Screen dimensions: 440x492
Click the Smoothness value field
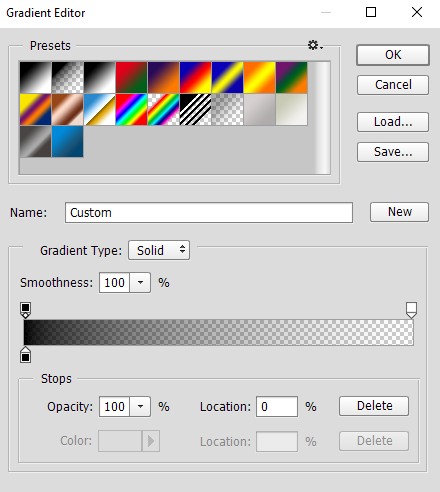[x=114, y=283]
